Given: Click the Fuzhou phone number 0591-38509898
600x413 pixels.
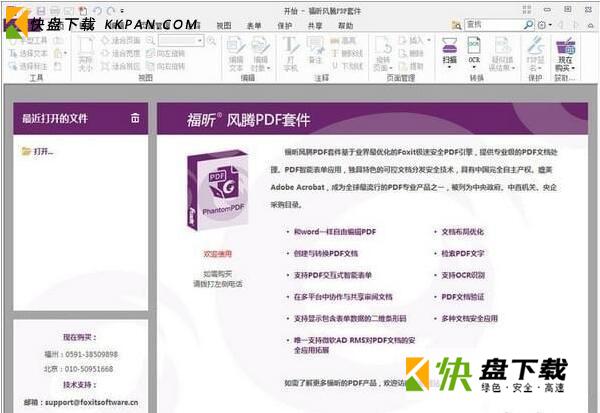Looking at the screenshot, I should click(x=91, y=354).
